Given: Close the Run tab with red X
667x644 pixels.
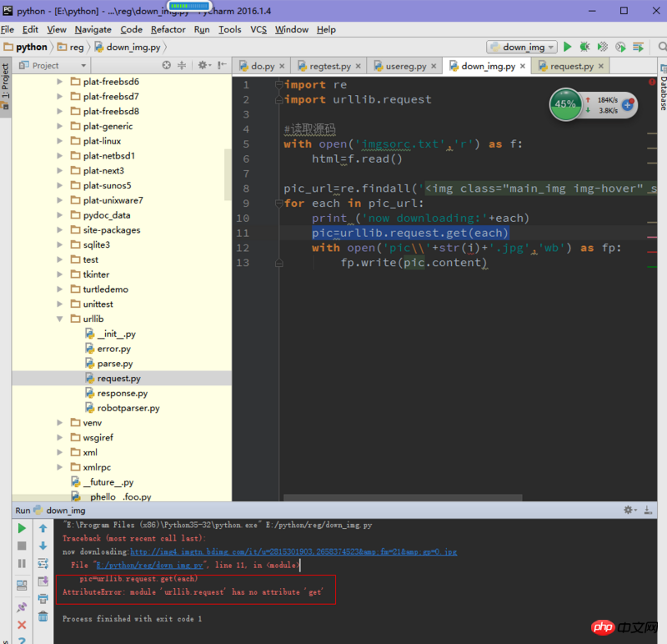Looking at the screenshot, I should [22, 624].
